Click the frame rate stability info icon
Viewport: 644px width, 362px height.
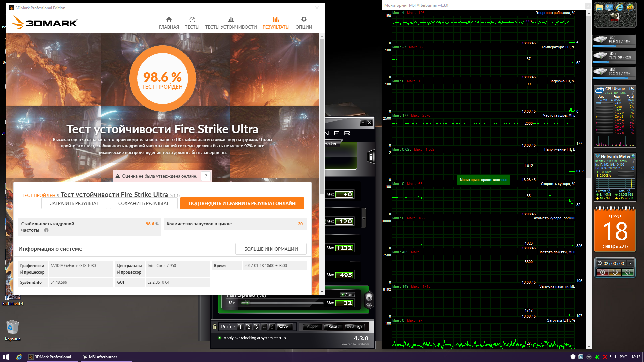46,230
